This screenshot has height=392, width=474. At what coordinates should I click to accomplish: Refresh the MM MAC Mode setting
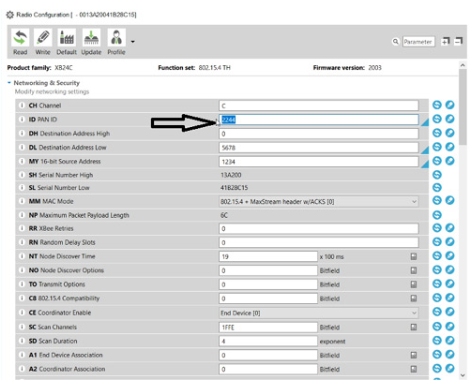tap(437, 200)
